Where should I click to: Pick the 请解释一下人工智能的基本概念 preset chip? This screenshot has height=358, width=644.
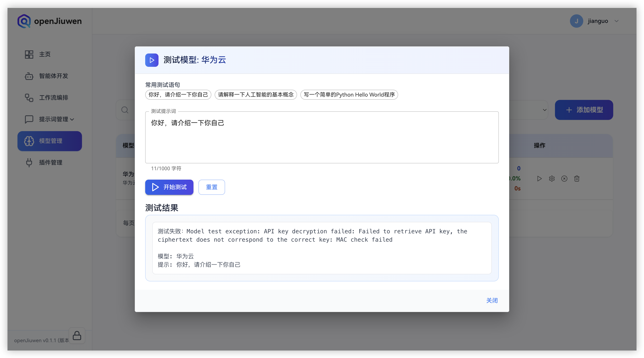tap(255, 94)
